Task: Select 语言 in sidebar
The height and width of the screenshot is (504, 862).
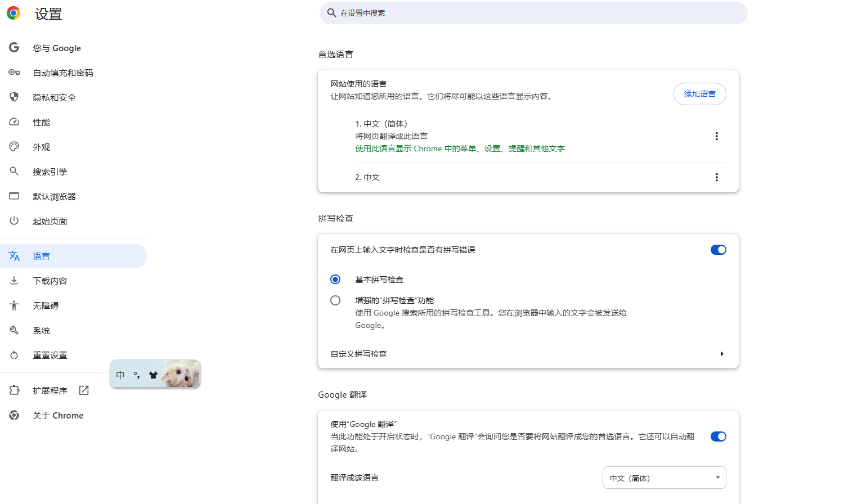Action: tap(73, 256)
